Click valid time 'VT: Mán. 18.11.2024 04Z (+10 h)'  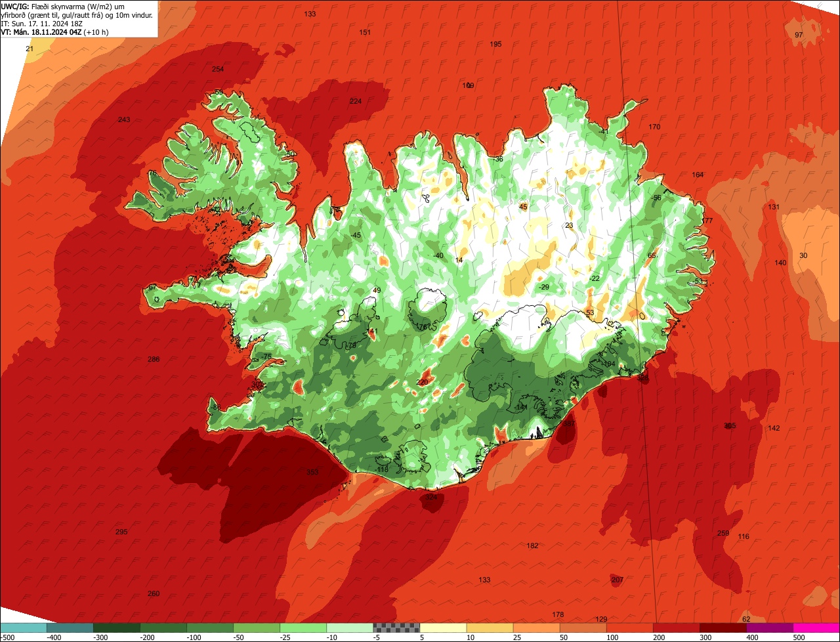pos(55,32)
